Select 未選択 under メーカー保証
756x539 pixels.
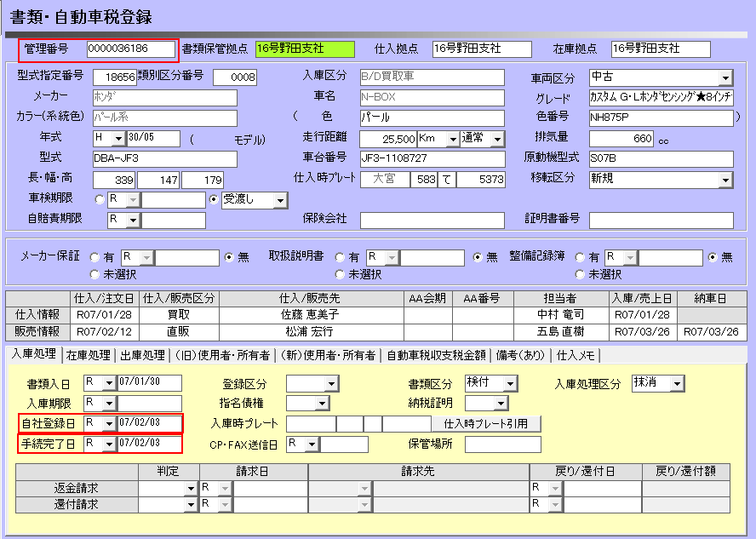click(95, 274)
